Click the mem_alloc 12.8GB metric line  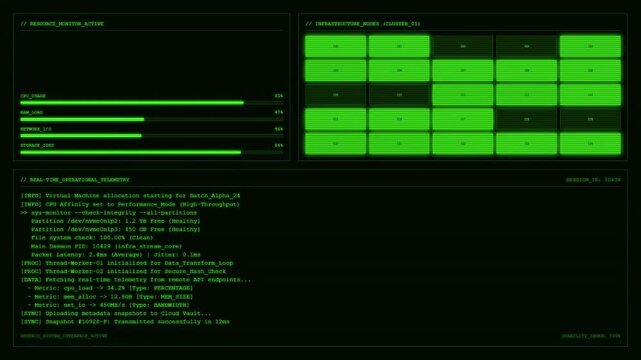[x=110, y=297]
